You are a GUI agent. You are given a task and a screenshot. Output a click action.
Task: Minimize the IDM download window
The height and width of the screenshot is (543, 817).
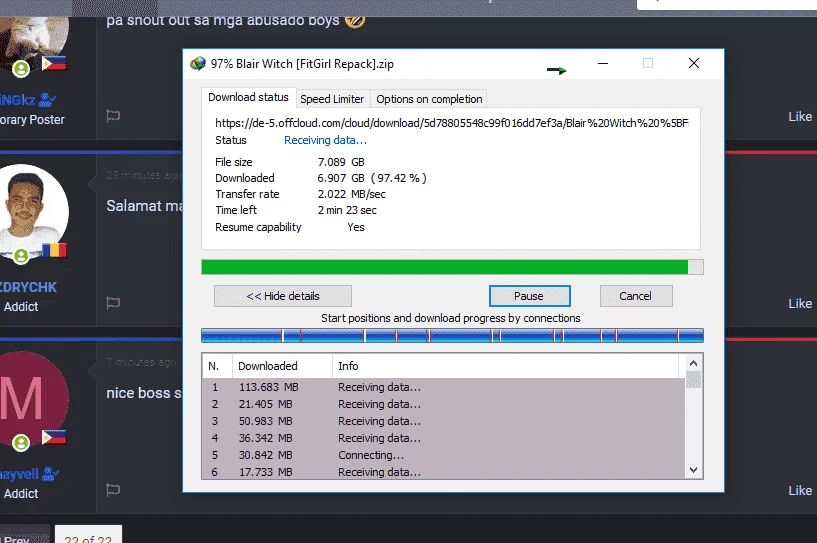click(603, 64)
